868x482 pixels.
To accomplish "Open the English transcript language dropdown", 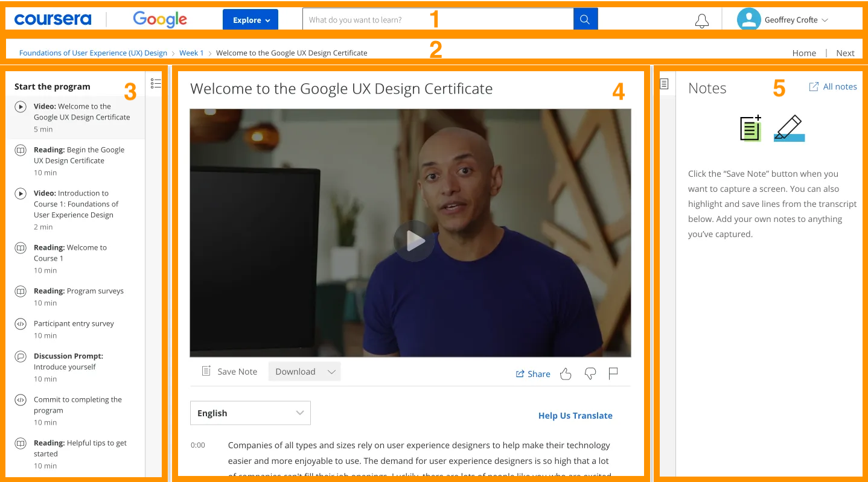I will (x=251, y=413).
